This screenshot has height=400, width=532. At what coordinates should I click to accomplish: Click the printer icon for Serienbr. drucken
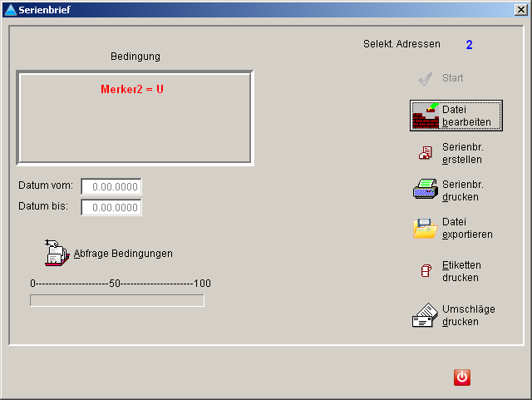(426, 189)
